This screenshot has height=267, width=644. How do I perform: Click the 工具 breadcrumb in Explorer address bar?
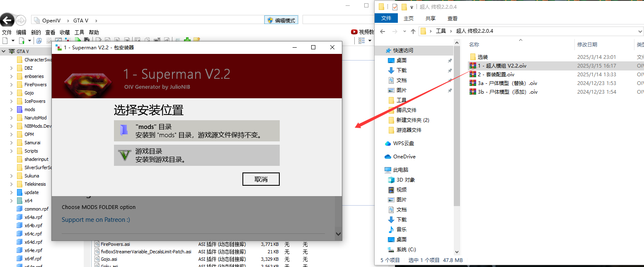click(x=441, y=31)
